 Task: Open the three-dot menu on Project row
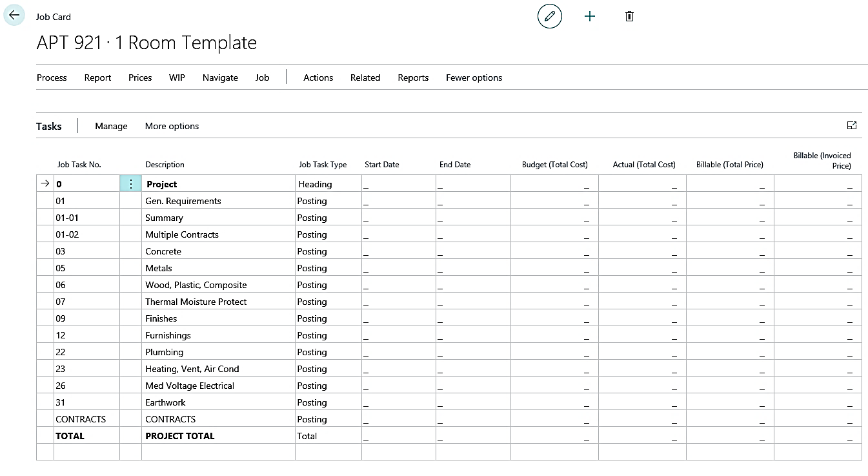click(131, 184)
